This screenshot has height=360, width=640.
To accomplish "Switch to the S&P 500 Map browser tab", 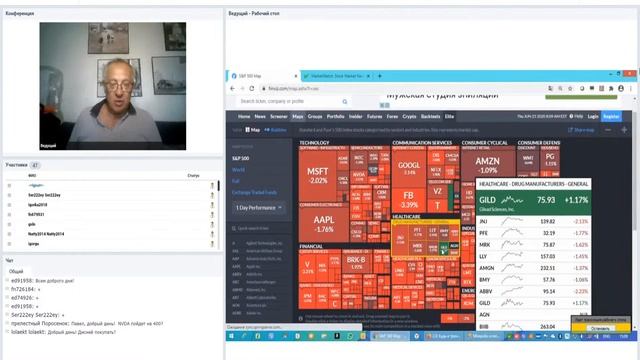I will [x=263, y=76].
